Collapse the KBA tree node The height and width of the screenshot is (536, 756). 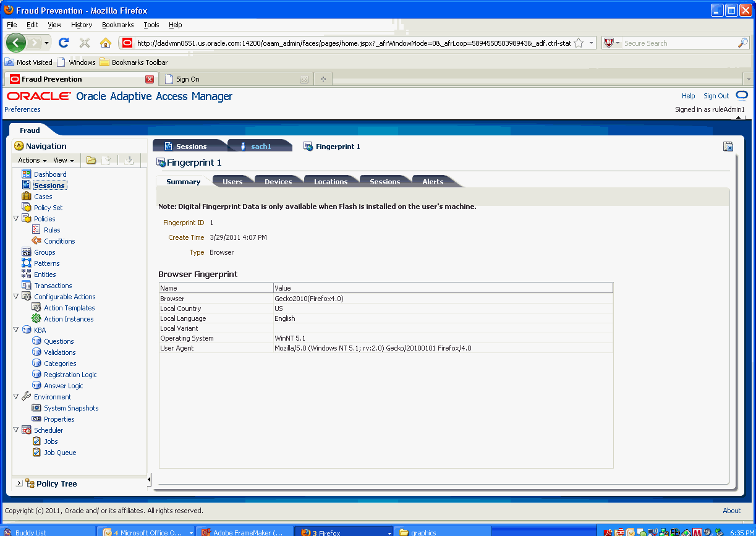(x=15, y=330)
